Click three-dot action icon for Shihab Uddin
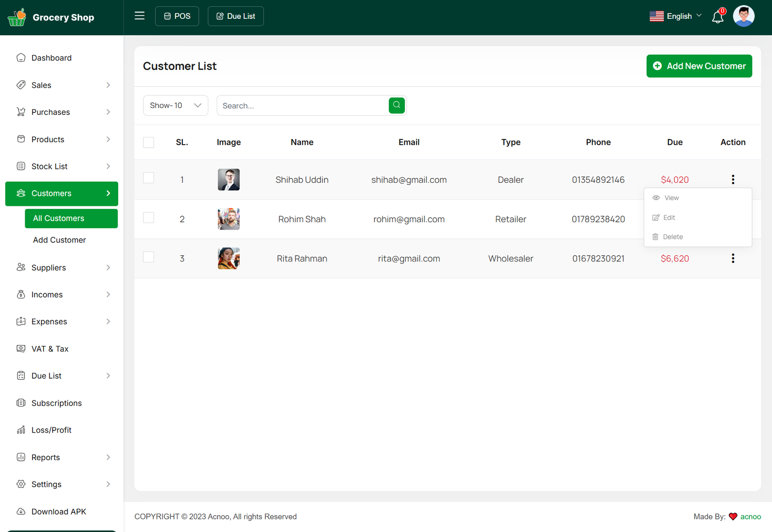This screenshot has width=772, height=532. [x=732, y=179]
